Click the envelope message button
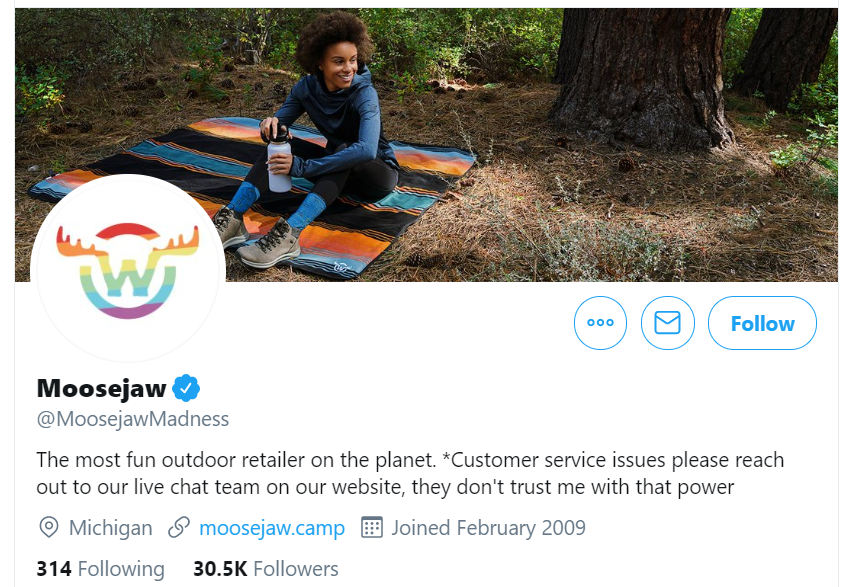 click(668, 323)
